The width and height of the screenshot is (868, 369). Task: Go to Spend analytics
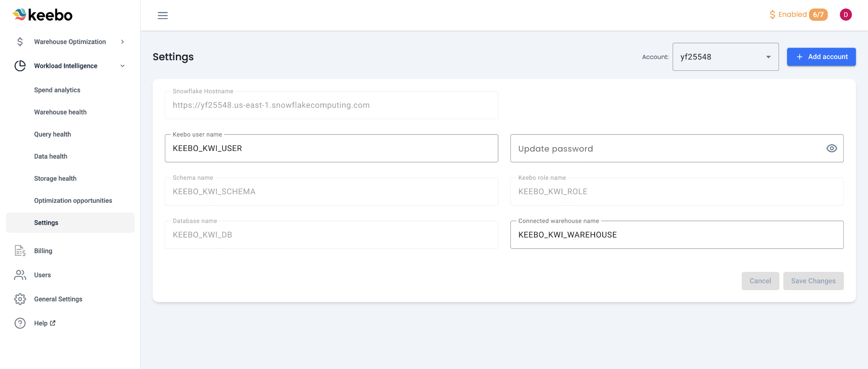point(57,90)
